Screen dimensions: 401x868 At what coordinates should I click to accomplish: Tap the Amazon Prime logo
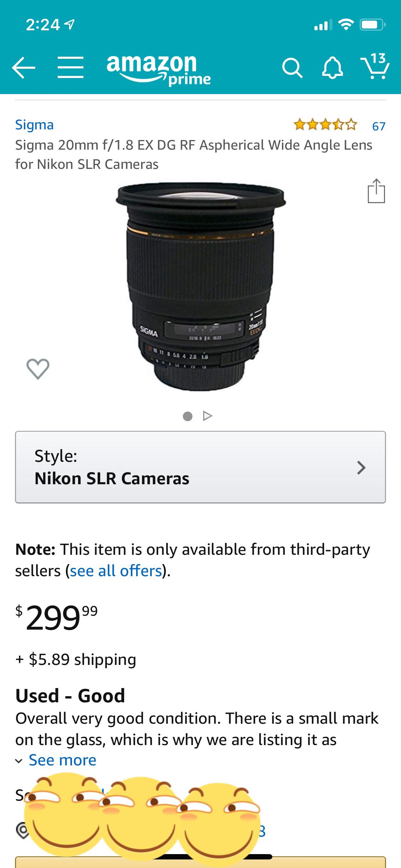pos(159,69)
